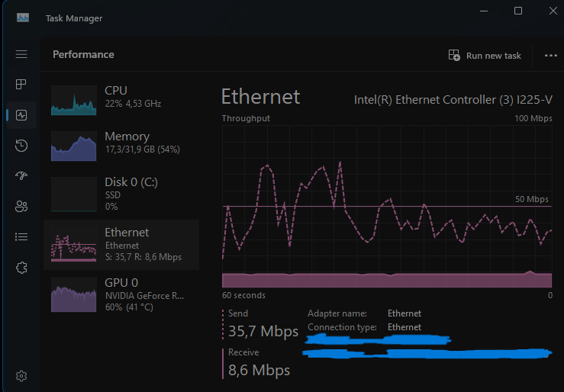Open the three-dot more options menu

[x=551, y=56]
